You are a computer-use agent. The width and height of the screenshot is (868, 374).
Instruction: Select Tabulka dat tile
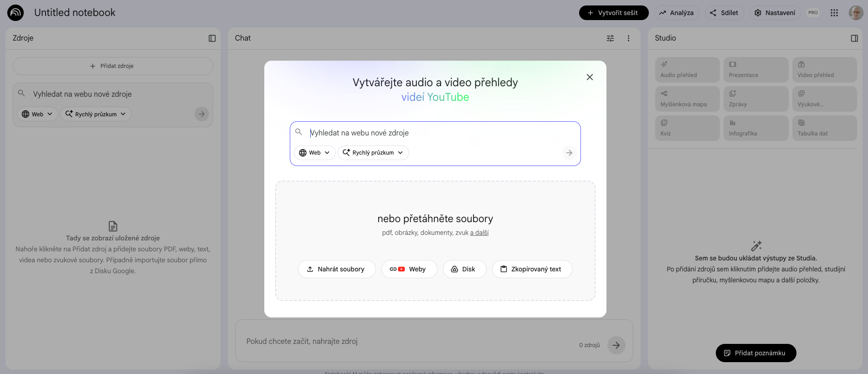(x=825, y=128)
